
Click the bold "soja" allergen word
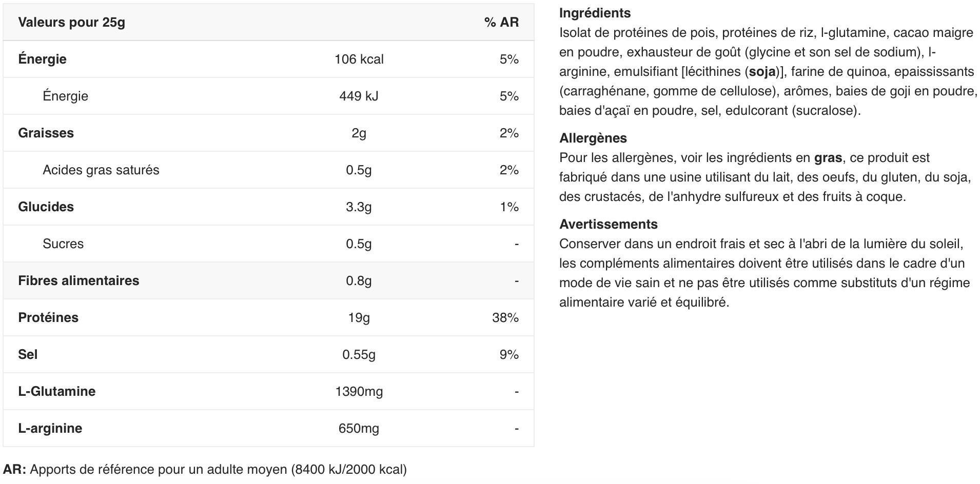(762, 71)
